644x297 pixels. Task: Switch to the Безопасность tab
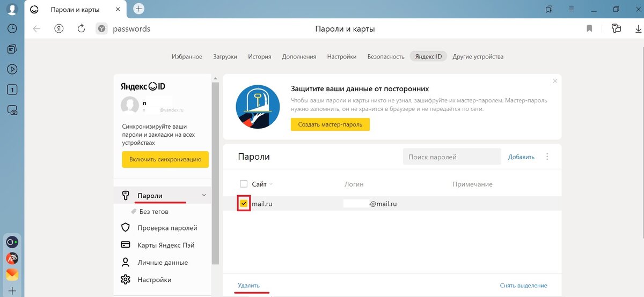(x=386, y=56)
